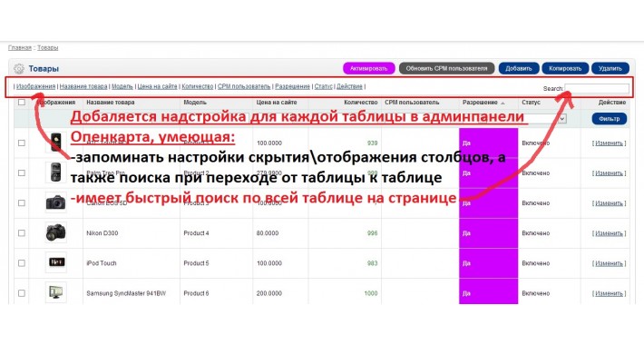Toggle the Количество column visibility link
The width and height of the screenshot is (644, 345).
pos(198,86)
